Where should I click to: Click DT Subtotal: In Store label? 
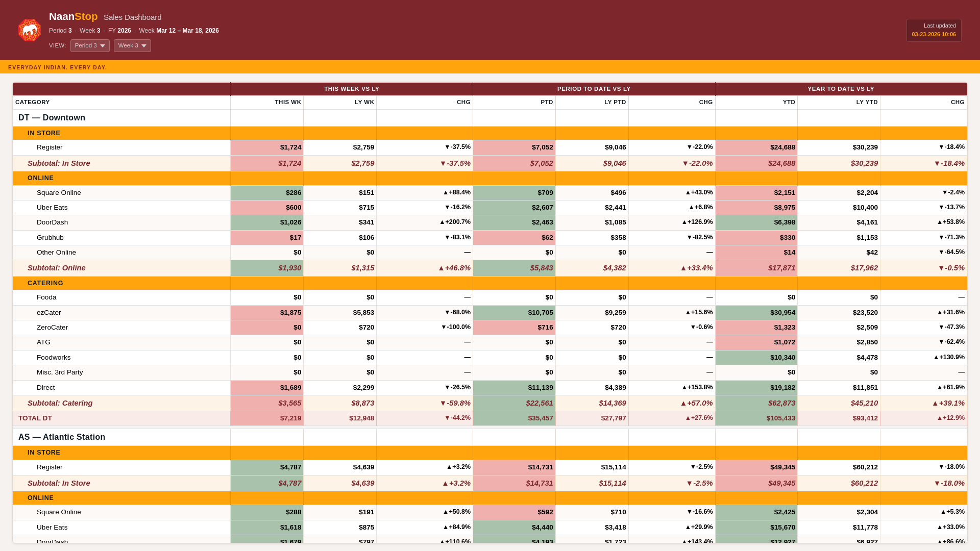point(59,163)
